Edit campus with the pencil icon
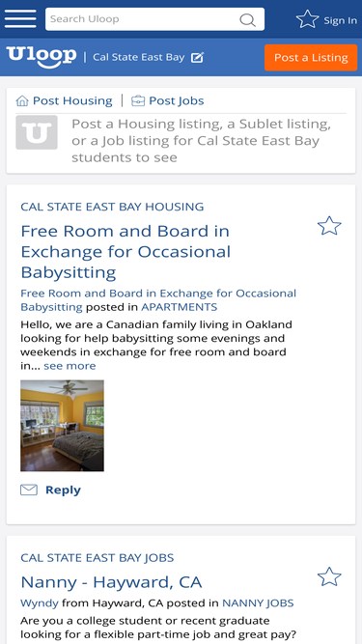Viewport: 362px width, 644px height. pyautogui.click(x=198, y=57)
